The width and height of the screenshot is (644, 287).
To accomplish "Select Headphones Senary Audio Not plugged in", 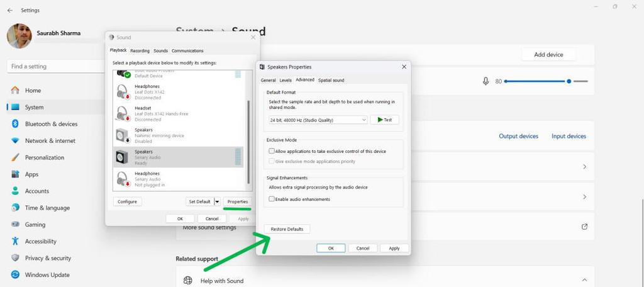I will click(x=178, y=179).
